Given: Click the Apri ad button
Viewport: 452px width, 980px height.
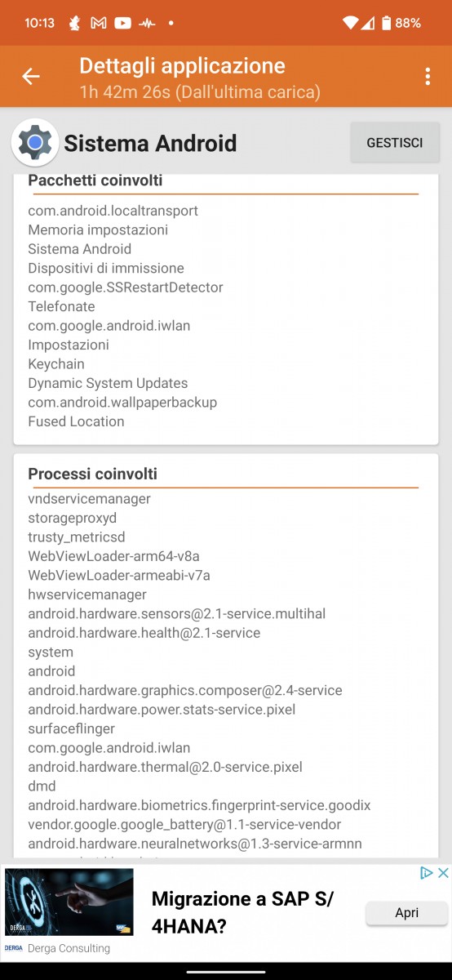Looking at the screenshot, I should [406, 913].
